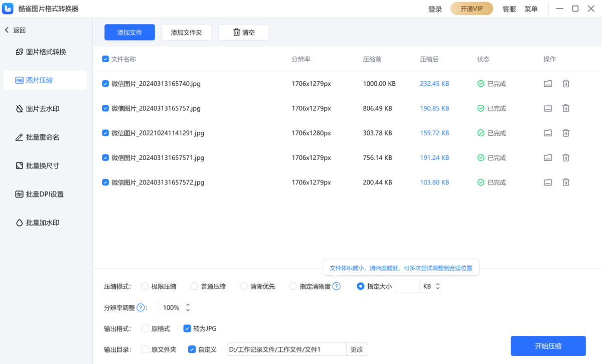The image size is (602, 364).
Task: Click the 压缩后 column header
Action: [x=429, y=59]
